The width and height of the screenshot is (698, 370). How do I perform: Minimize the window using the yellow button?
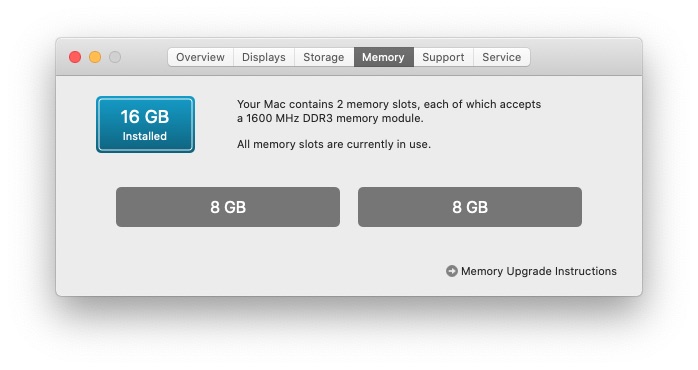(95, 57)
